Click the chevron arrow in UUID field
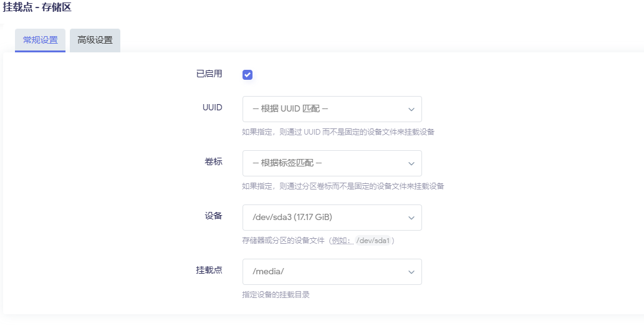644x331 pixels. coord(411,109)
